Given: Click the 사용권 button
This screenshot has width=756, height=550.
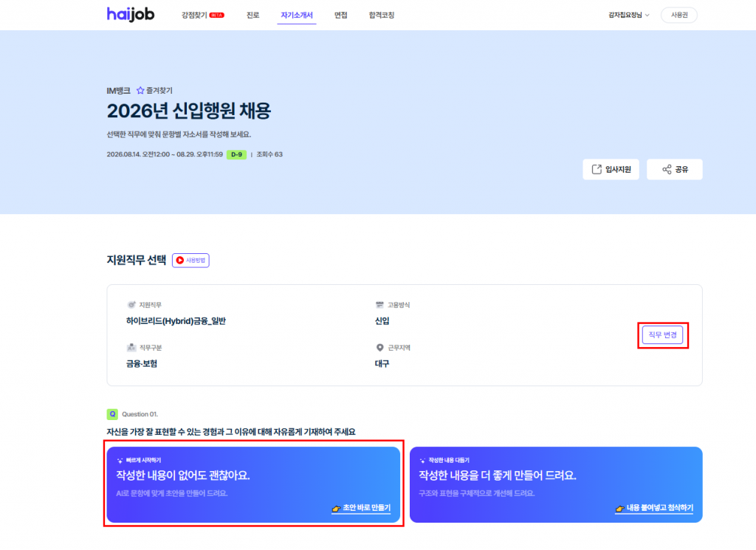Looking at the screenshot, I should tap(679, 15).
